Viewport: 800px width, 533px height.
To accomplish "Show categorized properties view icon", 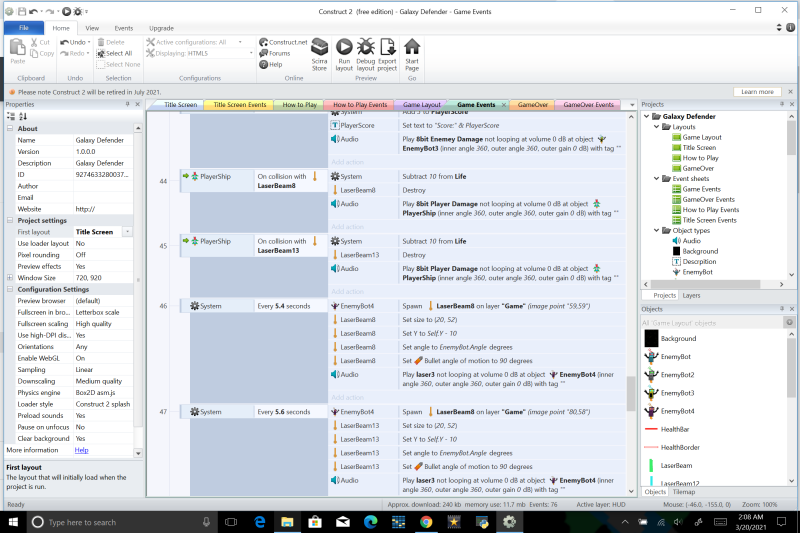I will [x=11, y=116].
